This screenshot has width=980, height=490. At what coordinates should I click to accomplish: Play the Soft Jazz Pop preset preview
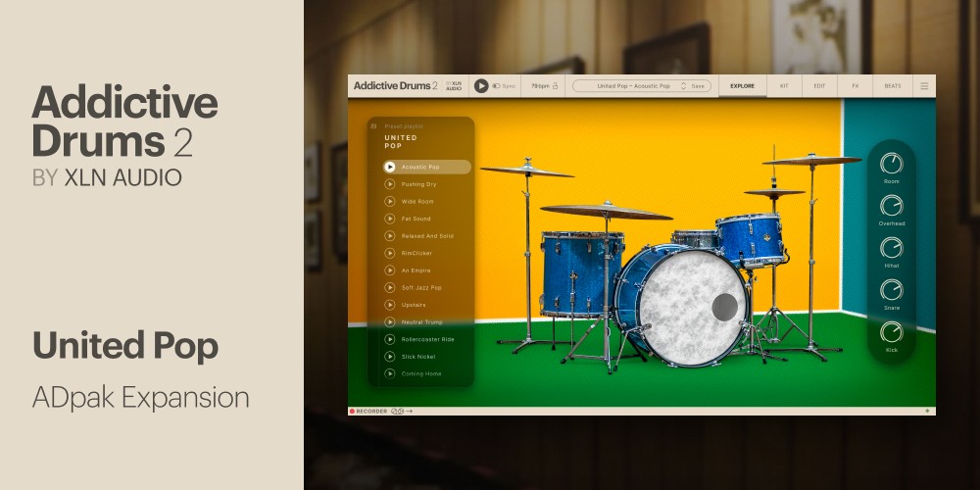click(390, 287)
